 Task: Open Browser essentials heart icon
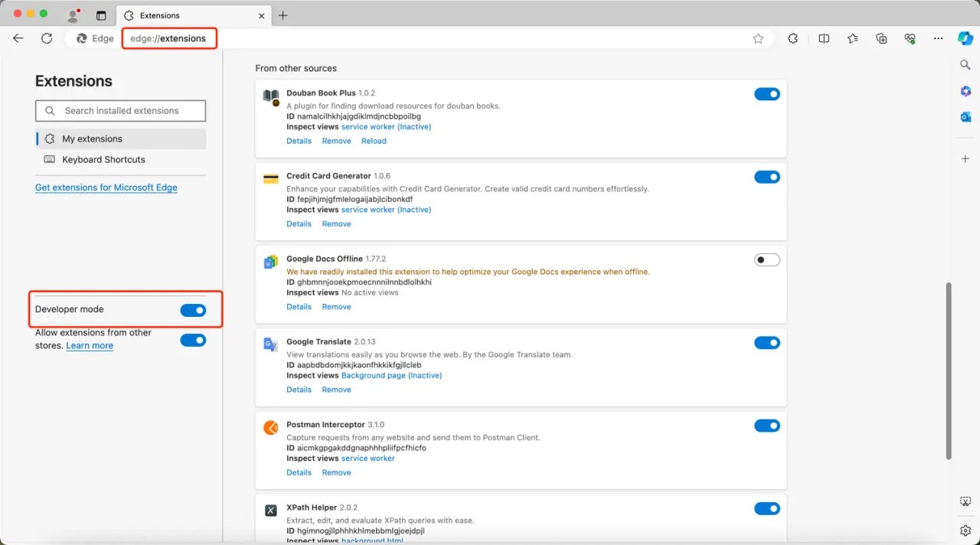(x=910, y=38)
